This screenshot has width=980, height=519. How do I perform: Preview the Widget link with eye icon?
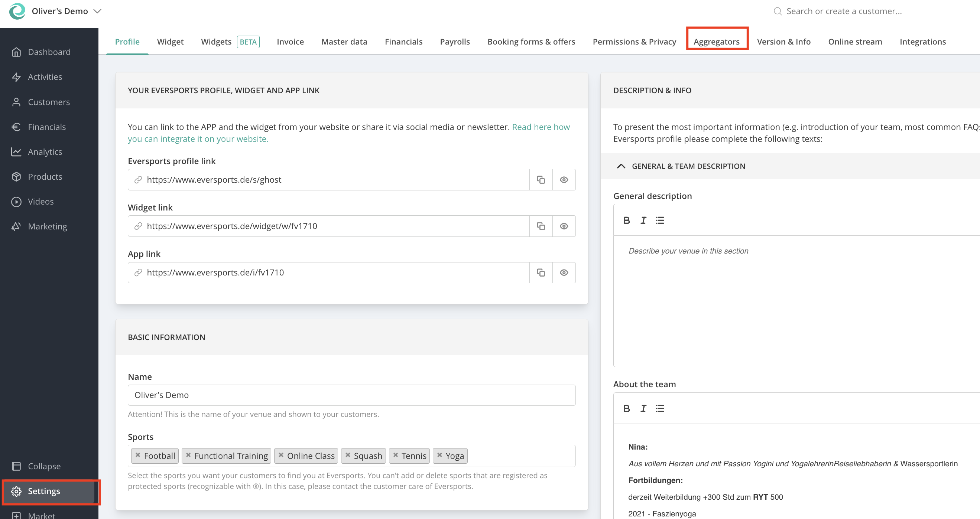point(564,226)
